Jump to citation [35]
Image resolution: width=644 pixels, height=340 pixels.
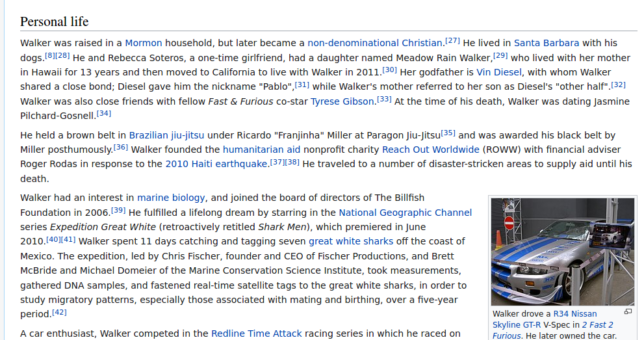coord(448,133)
